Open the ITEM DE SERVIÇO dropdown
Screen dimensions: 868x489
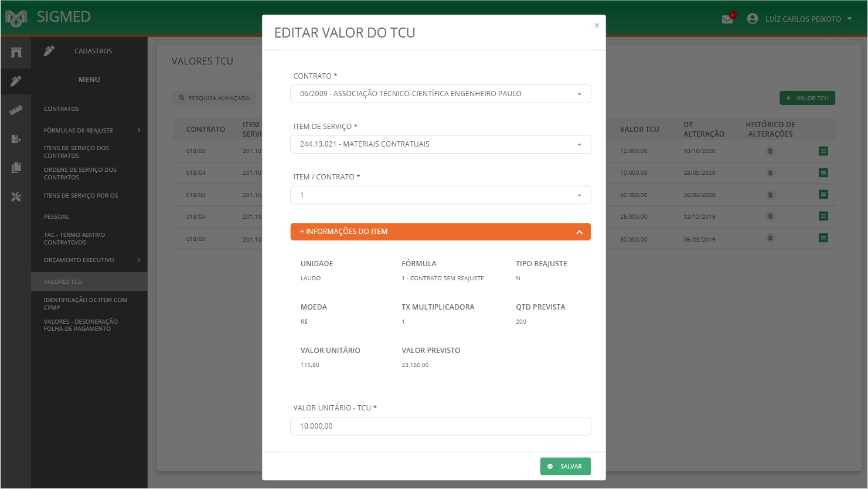(x=440, y=144)
